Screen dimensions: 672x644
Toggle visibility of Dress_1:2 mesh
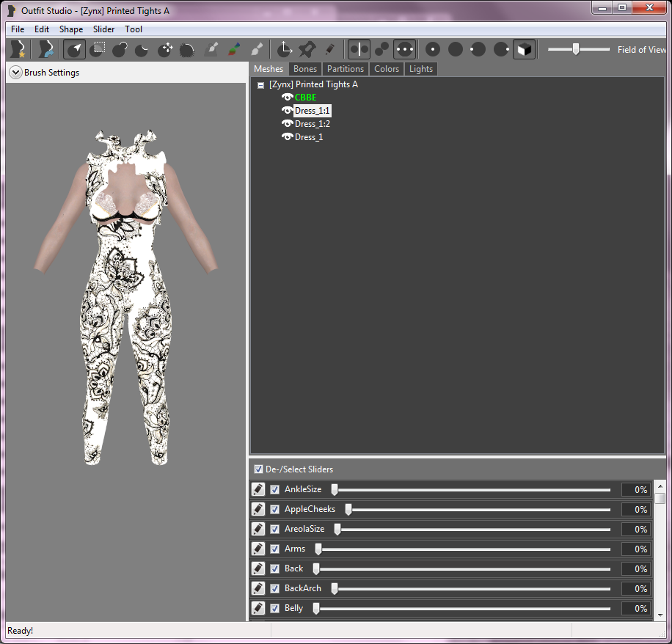click(287, 124)
